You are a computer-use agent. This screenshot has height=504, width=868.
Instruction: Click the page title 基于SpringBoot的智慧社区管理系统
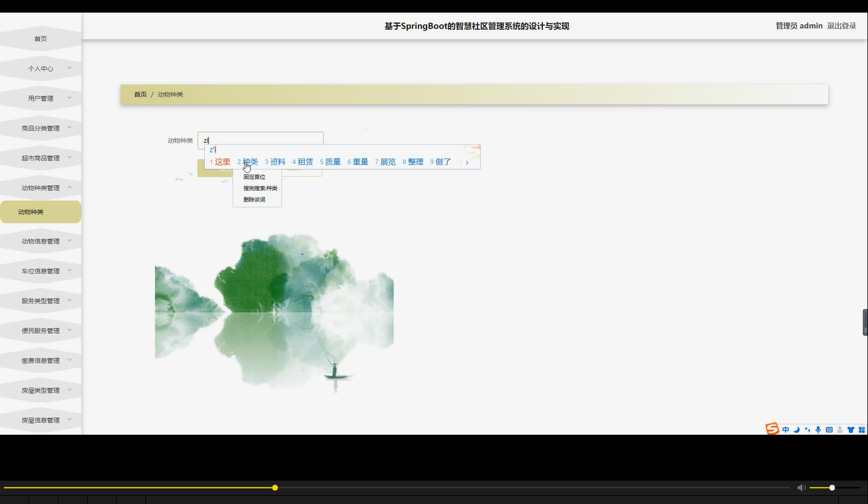[x=477, y=26]
